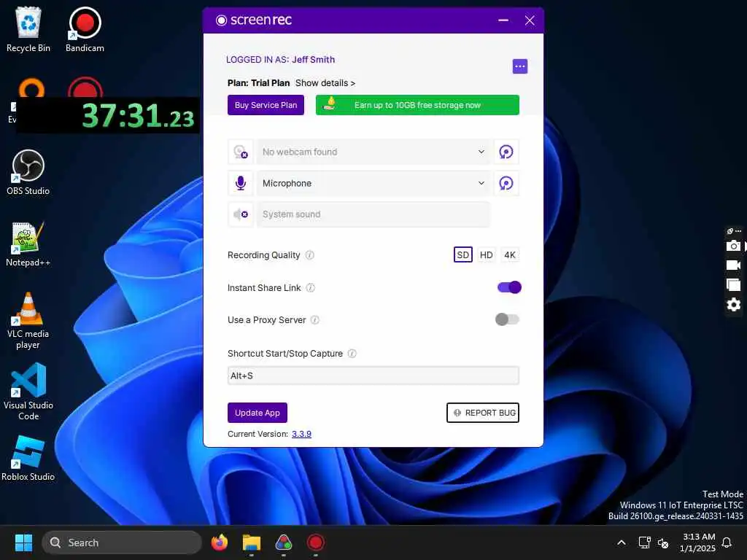
Task: Select the Visual Studio Code shortcut
Action: (x=28, y=392)
